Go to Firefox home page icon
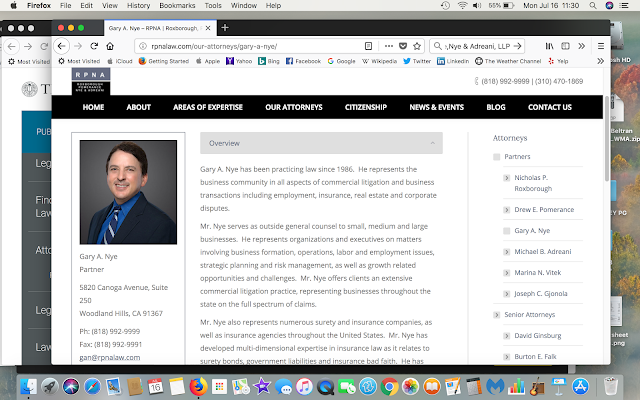640x400 pixels. pyautogui.click(x=110, y=46)
